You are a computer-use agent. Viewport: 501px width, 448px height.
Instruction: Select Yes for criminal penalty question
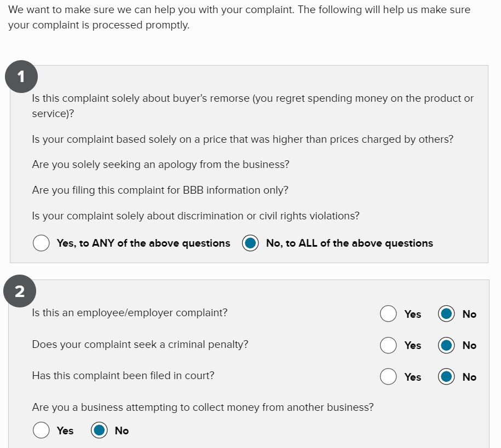[389, 345]
